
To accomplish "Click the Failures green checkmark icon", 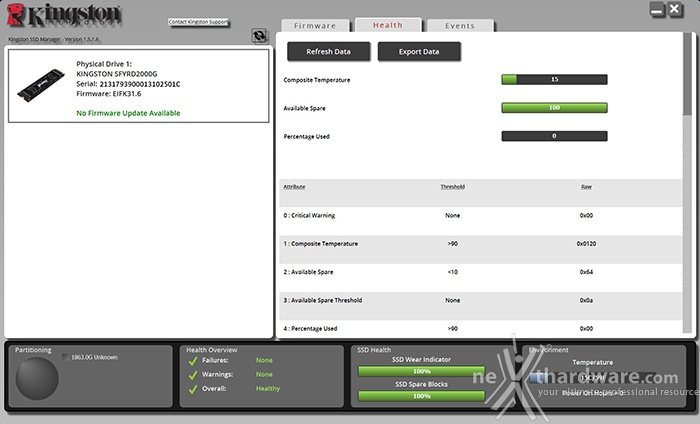I will pos(193,361).
